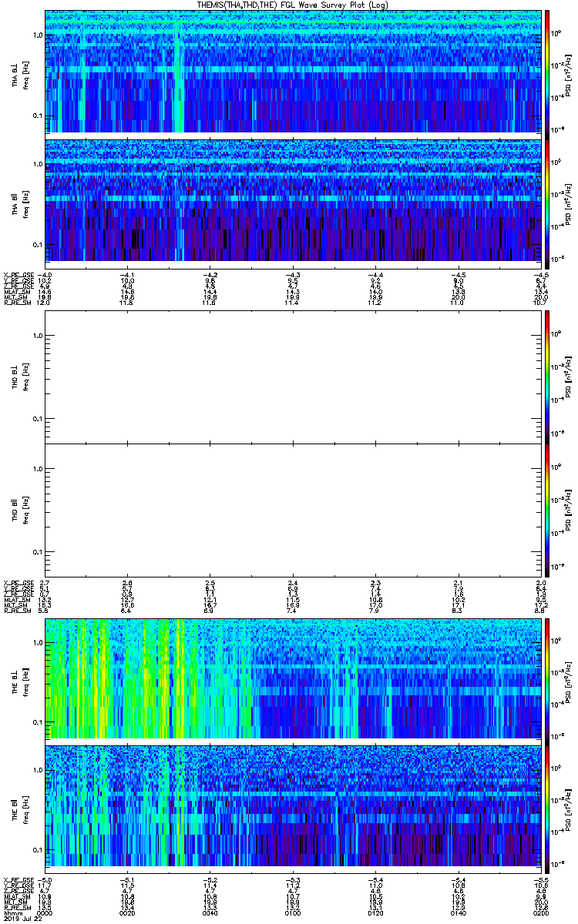
Task: Click the 0000 time tick label
Action: tap(45, 912)
